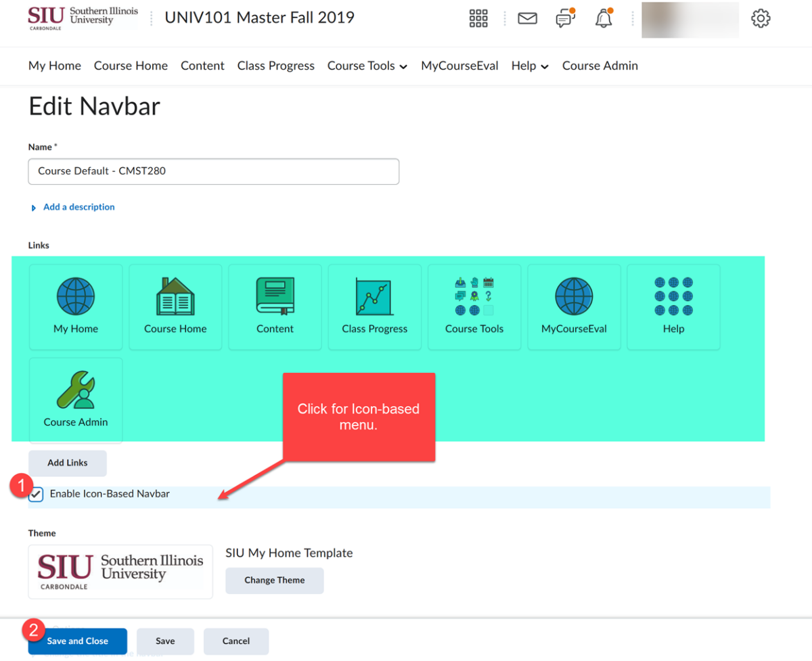Navigate to MyCourseEval in the navbar
812x661 pixels.
[x=459, y=66]
